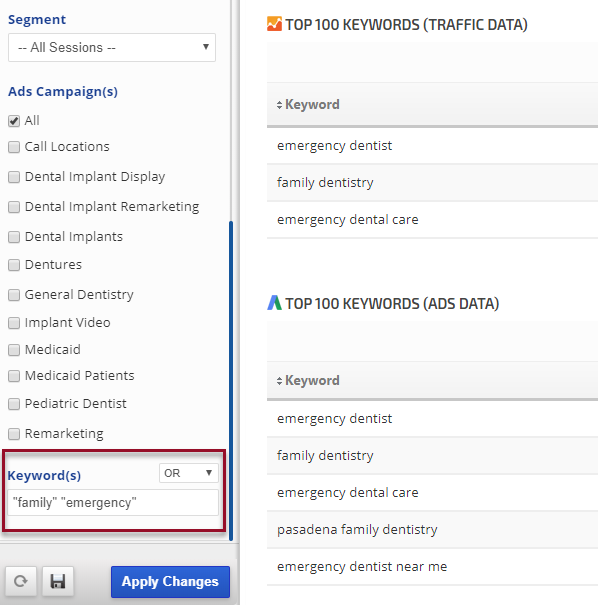Click the Keyword(s) filter input field
This screenshot has width=598, height=605.
pyautogui.click(x=113, y=503)
